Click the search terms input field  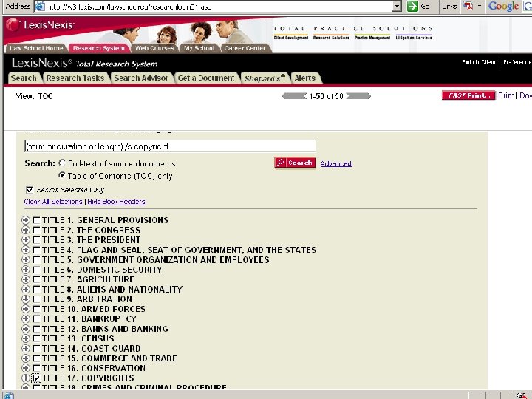tap(171, 146)
